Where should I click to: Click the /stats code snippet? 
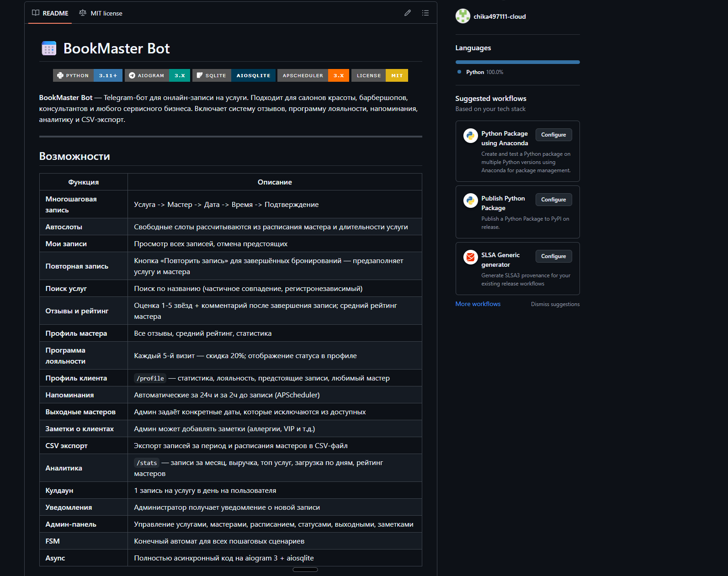(x=147, y=463)
